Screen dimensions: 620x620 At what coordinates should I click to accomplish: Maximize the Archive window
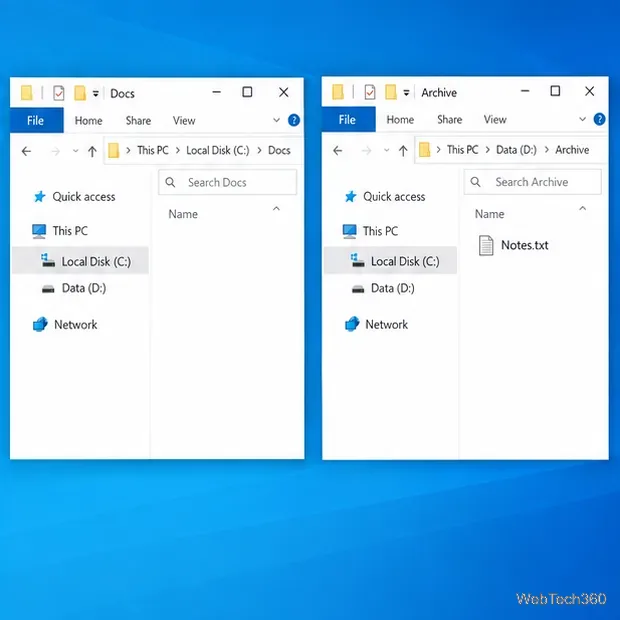click(x=555, y=91)
